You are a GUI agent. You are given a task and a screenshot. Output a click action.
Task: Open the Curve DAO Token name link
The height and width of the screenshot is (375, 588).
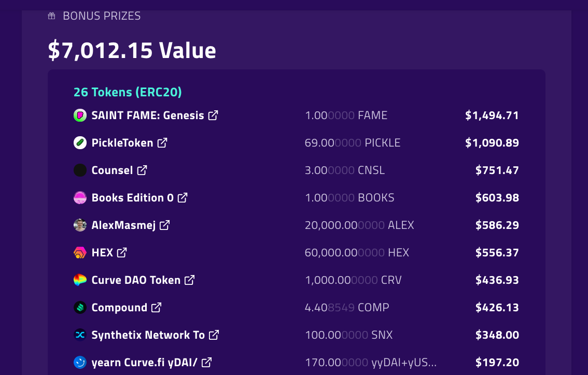[136, 280]
